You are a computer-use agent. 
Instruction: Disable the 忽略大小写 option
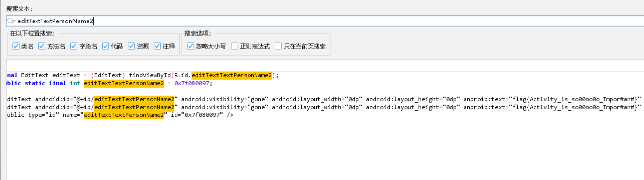[190, 46]
